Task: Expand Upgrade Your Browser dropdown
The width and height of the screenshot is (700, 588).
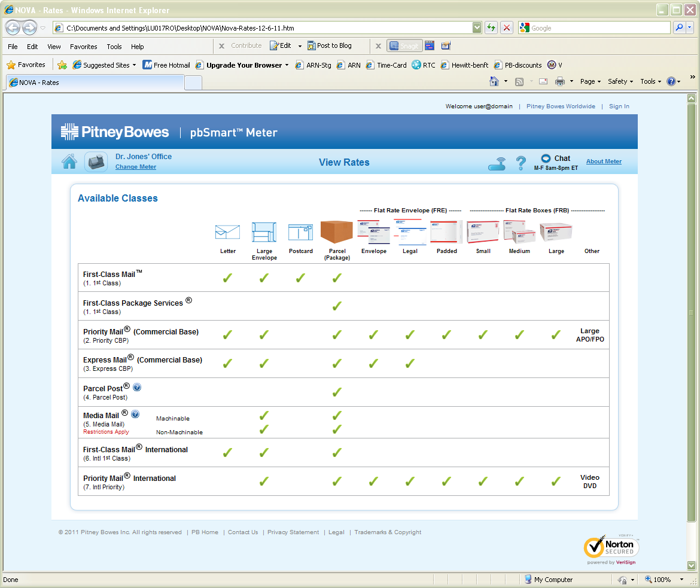Action: 287,65
